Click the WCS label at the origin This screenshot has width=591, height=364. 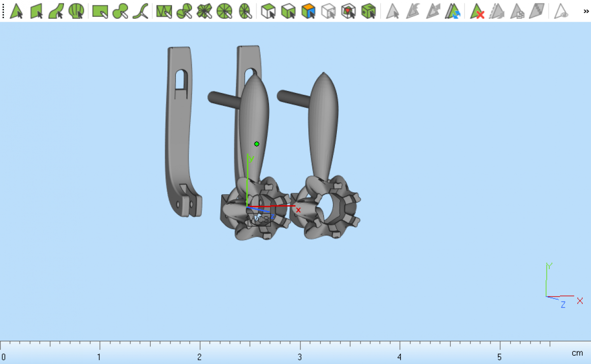coord(259,220)
